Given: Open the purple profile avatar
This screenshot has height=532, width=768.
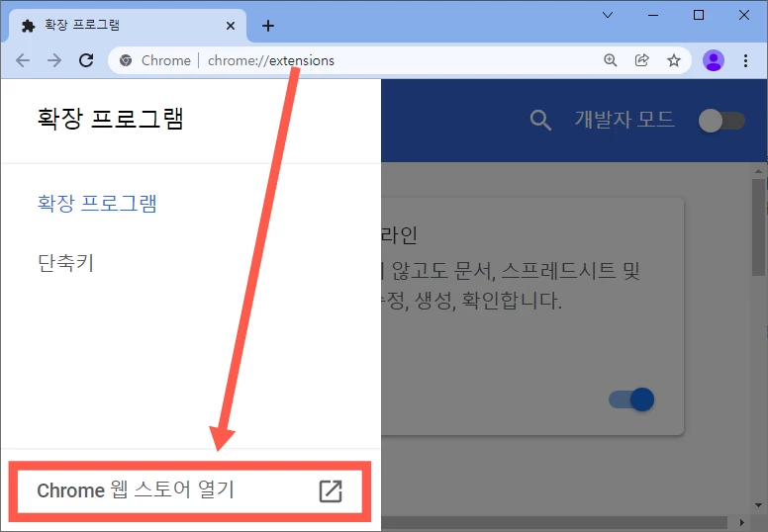Looking at the screenshot, I should (714, 60).
